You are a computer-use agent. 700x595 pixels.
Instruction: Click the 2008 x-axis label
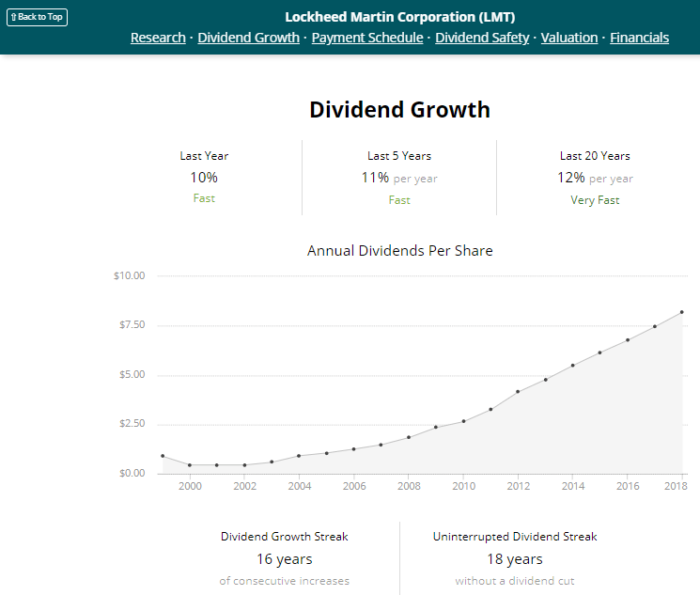pyautogui.click(x=409, y=486)
